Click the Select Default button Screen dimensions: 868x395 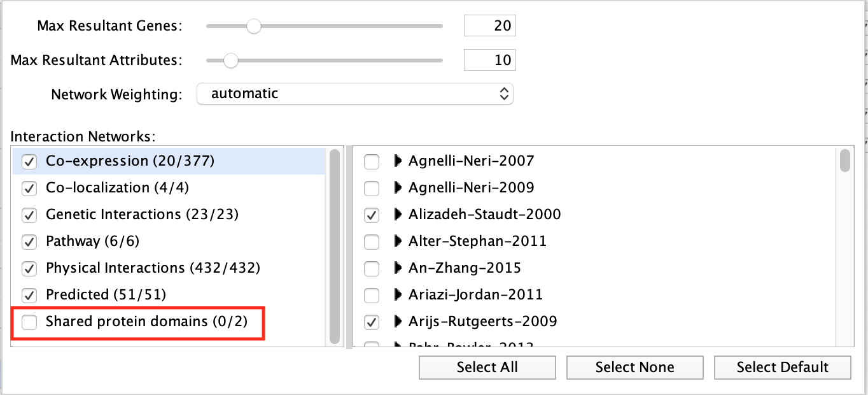782,368
